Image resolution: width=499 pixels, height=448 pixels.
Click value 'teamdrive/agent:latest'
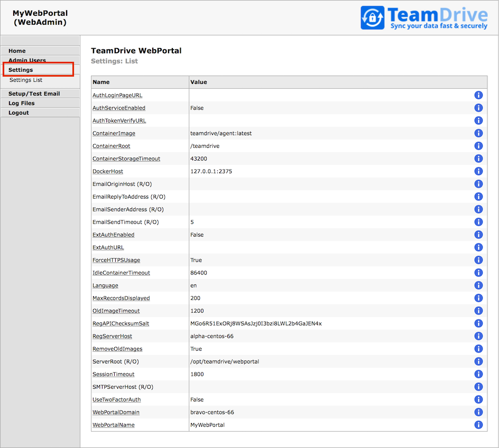click(x=221, y=134)
